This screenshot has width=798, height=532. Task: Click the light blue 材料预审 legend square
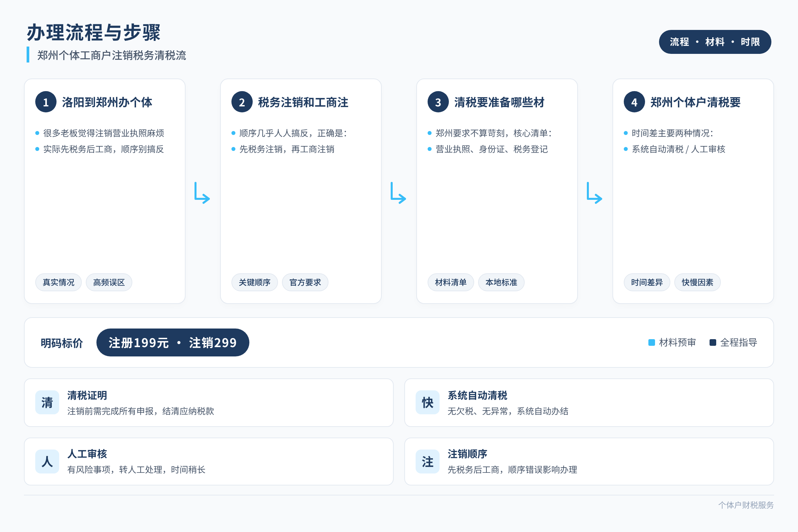(651, 342)
